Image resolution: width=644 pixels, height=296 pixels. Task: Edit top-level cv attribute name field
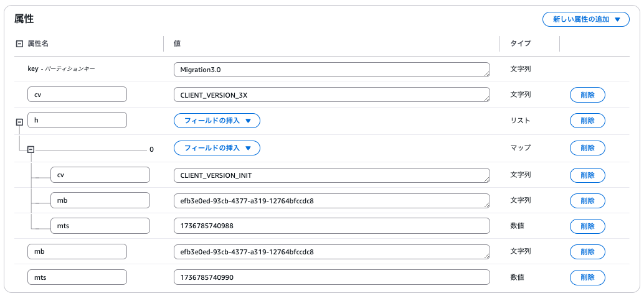77,95
